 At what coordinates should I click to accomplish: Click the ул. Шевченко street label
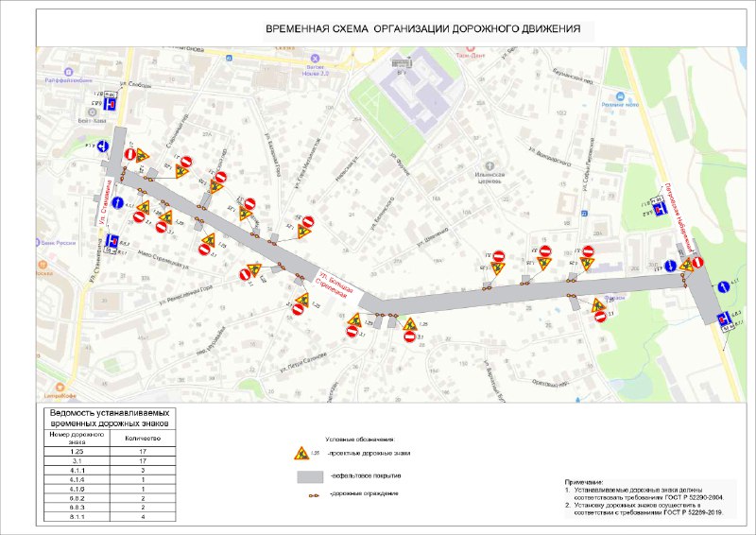[433, 236]
